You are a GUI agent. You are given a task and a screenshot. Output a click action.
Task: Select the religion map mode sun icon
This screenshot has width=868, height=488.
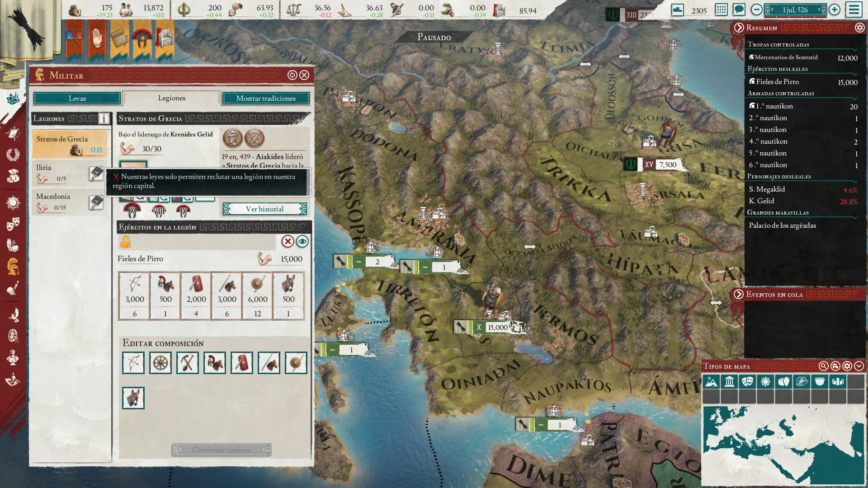(x=765, y=382)
